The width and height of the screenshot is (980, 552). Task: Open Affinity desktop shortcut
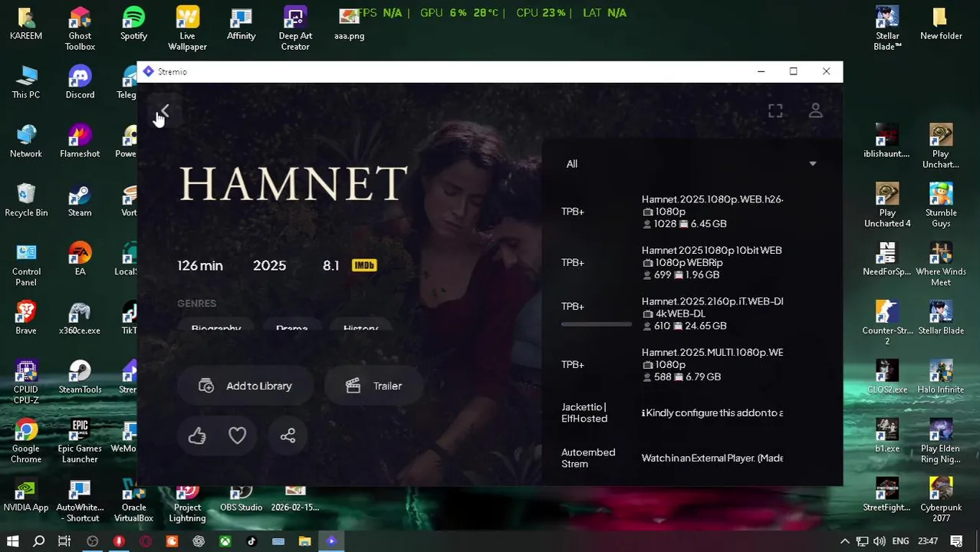coord(241,24)
